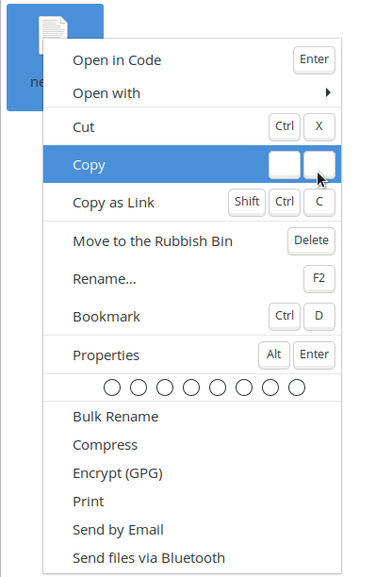The width and height of the screenshot is (392, 577).
Task: Choose Print from the menu
Action: click(x=192, y=502)
